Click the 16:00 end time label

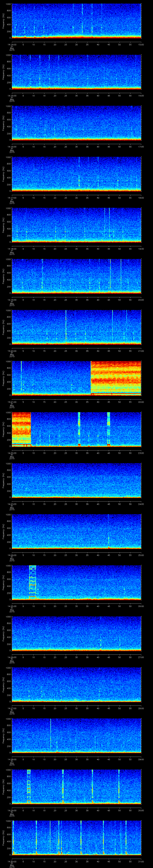coord(141,96)
